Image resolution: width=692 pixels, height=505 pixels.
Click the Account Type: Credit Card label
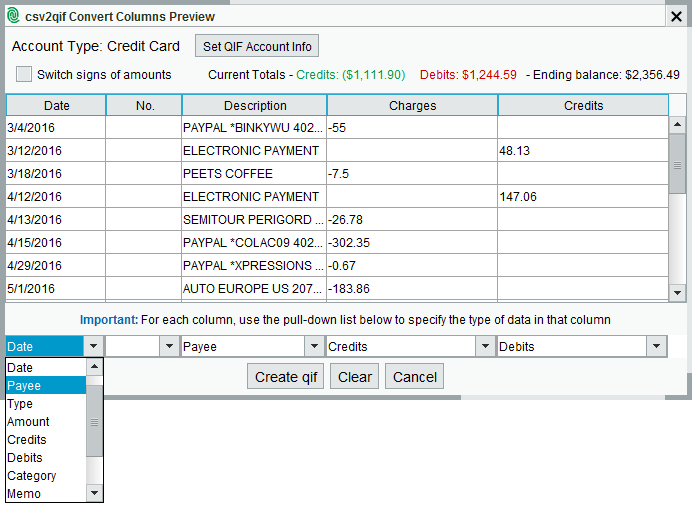[x=96, y=46]
